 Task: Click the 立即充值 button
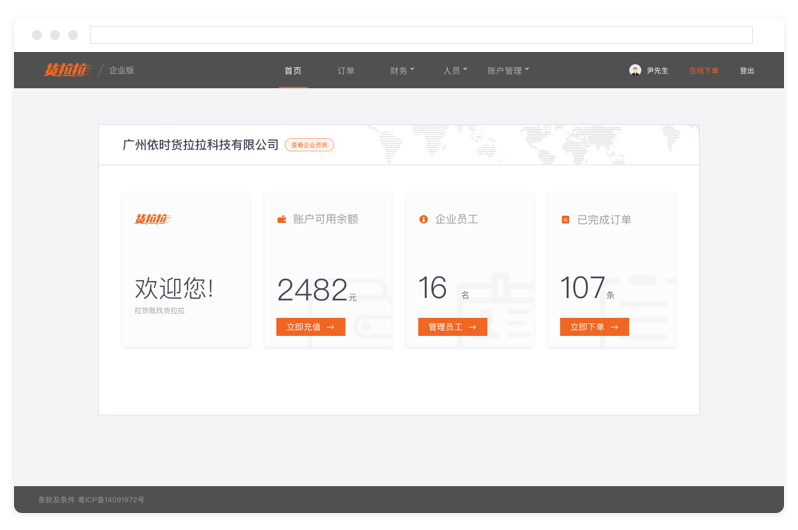tap(310, 327)
